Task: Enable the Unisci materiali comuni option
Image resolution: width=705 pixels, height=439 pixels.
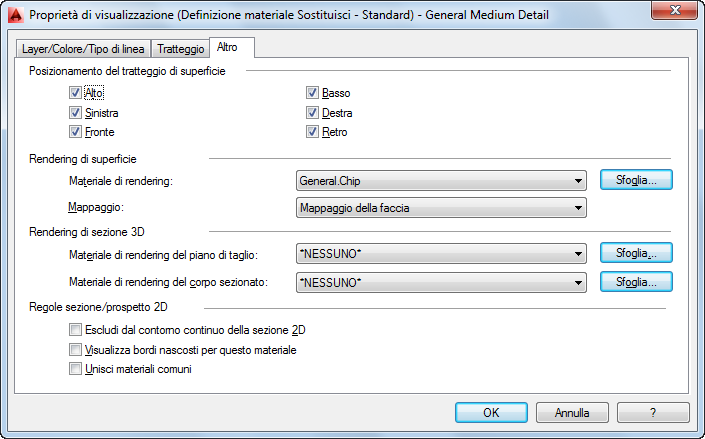Action: (x=76, y=368)
